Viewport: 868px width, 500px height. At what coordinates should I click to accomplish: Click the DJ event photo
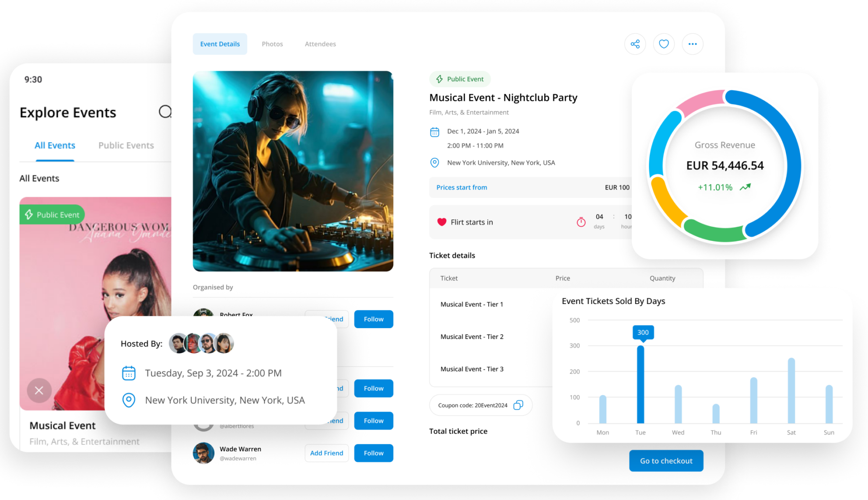tap(293, 171)
